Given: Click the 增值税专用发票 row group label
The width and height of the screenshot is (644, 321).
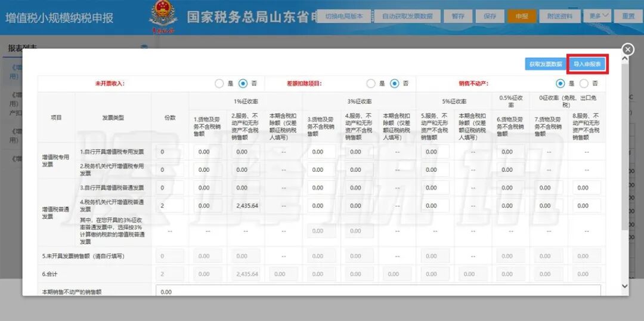Looking at the screenshot, I should pos(55,160).
